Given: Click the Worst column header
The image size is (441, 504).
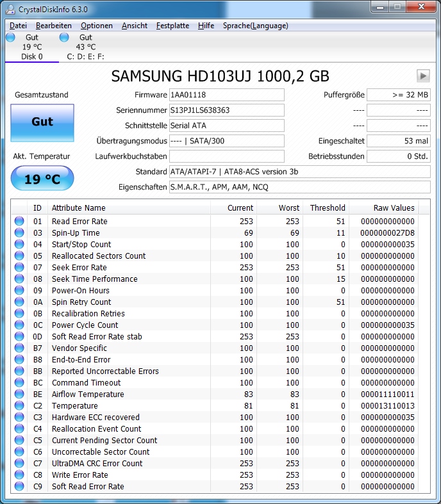Looking at the screenshot, I should [x=279, y=208].
